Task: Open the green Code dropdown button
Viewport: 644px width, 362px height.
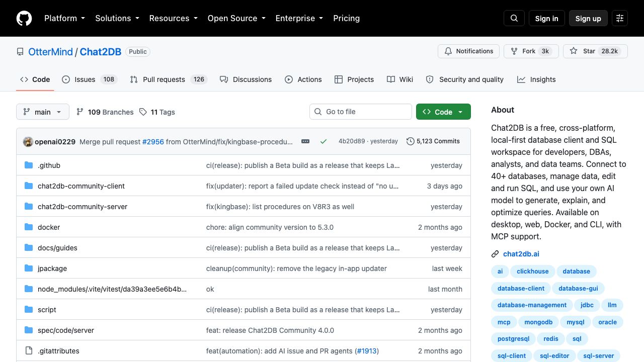Action: pyautogui.click(x=443, y=112)
